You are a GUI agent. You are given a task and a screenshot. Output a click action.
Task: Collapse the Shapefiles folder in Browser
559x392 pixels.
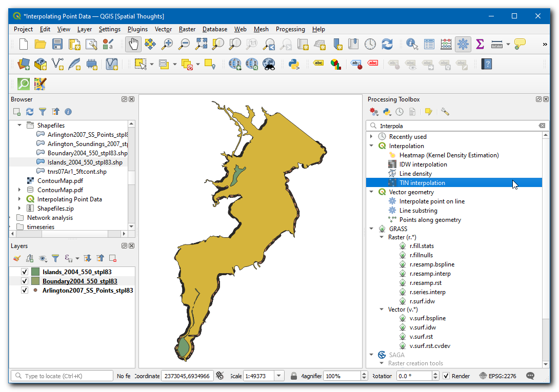pyautogui.click(x=20, y=126)
